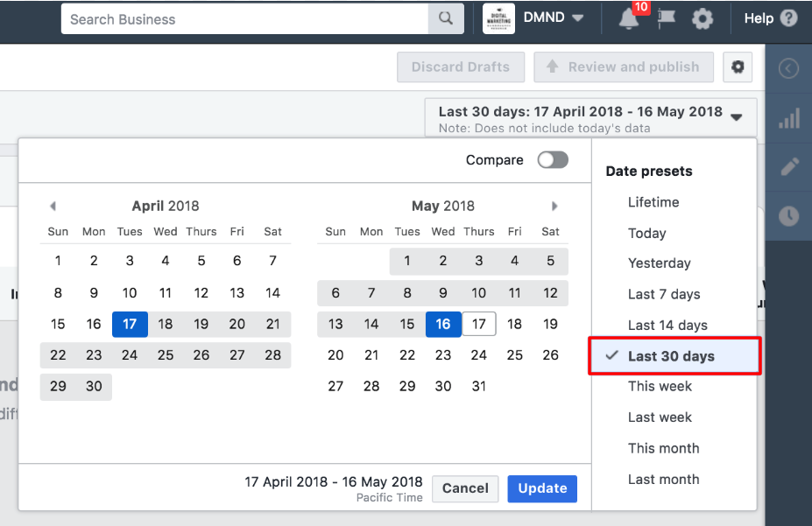812x526 pixels.
Task: Open the notifications bell
Action: pos(629,19)
